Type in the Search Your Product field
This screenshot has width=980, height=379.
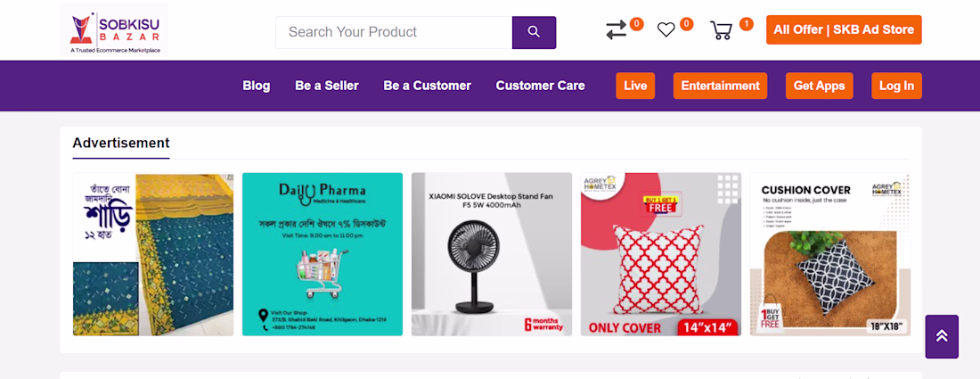394,32
